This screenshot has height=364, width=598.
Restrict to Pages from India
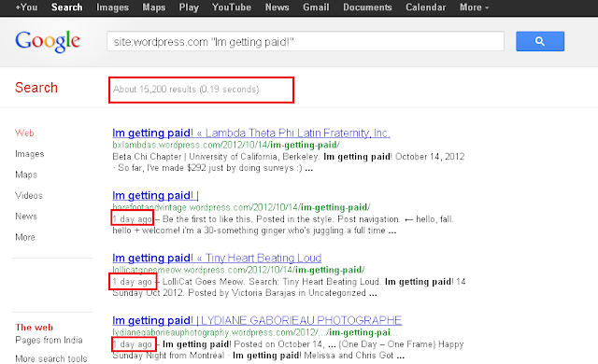[x=49, y=340]
